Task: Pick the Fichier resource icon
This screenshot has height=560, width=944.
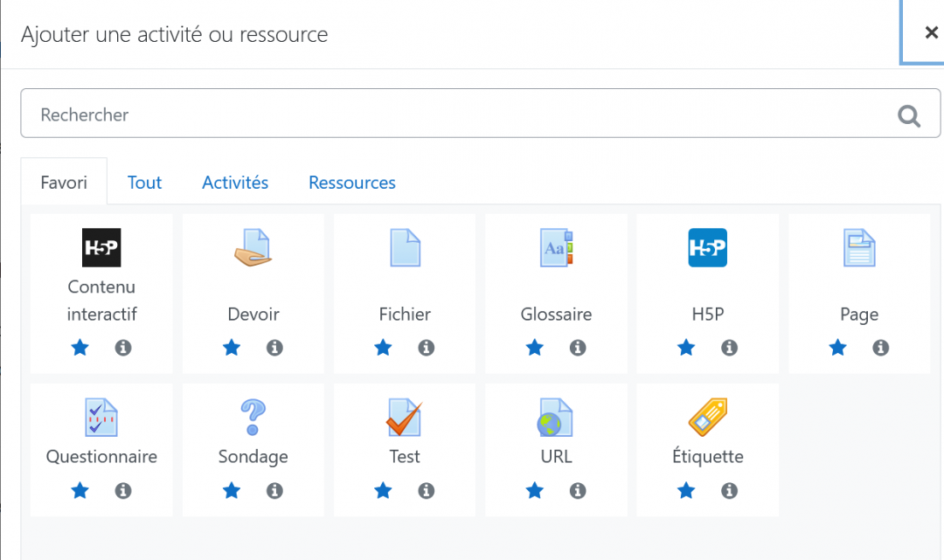Action: (x=406, y=247)
